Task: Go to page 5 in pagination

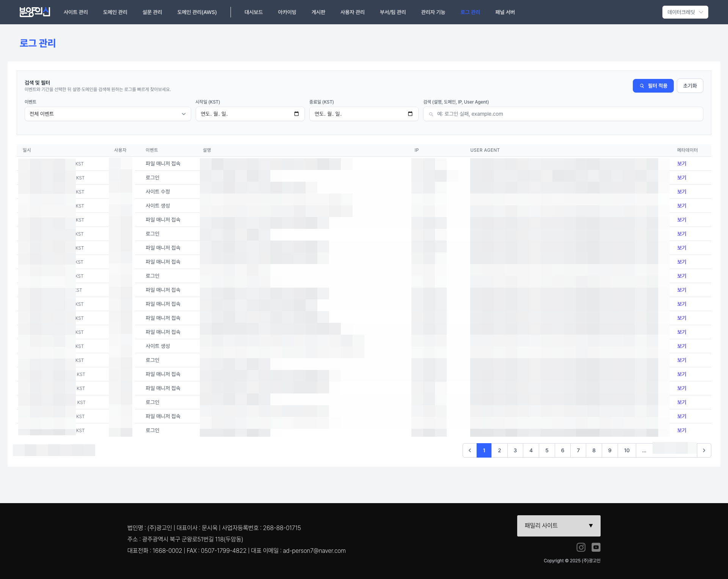Action: coord(547,450)
